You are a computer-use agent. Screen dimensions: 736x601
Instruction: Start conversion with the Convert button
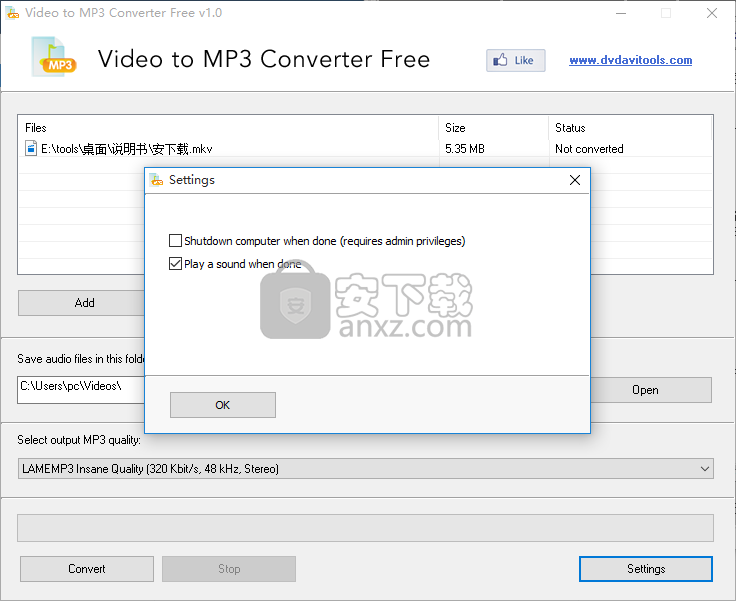click(x=87, y=569)
